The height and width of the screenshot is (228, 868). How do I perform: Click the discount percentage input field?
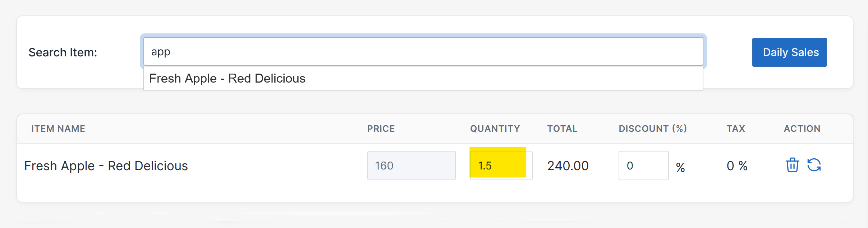pyautogui.click(x=643, y=166)
